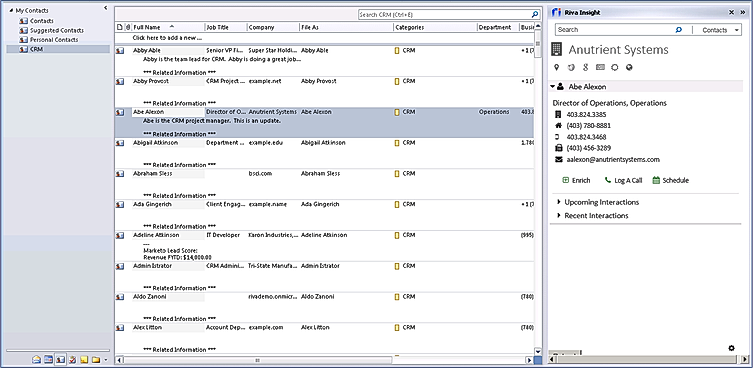
Task: Click the Riva Insight search magnifier icon
Action: [x=679, y=30]
